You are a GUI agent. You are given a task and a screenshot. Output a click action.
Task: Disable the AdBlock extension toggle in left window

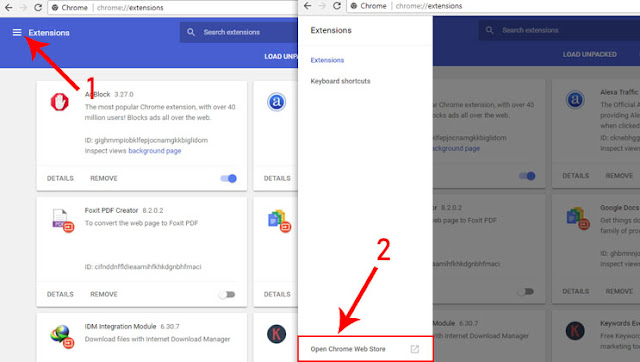[x=229, y=178]
